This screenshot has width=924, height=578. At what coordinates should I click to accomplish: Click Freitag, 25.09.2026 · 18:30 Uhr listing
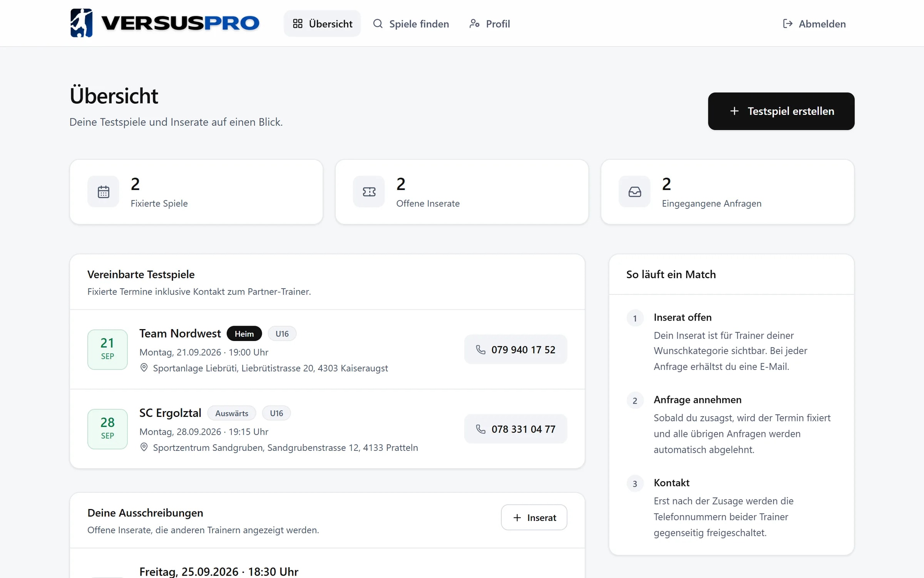click(219, 571)
